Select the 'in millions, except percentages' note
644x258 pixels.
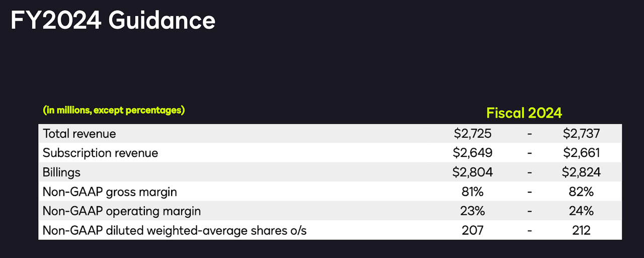(114, 110)
